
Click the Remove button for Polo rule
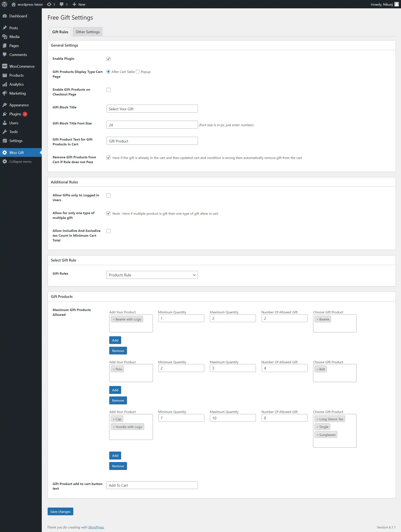tap(118, 400)
